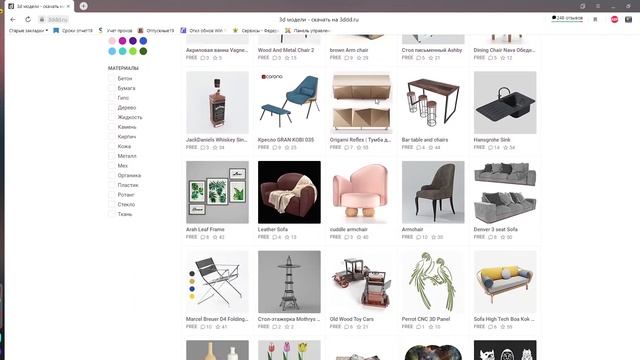Viewport: 640px width, 360px height.
Task: Click the comments icon under Bar table and chairs
Action: pos(418,147)
